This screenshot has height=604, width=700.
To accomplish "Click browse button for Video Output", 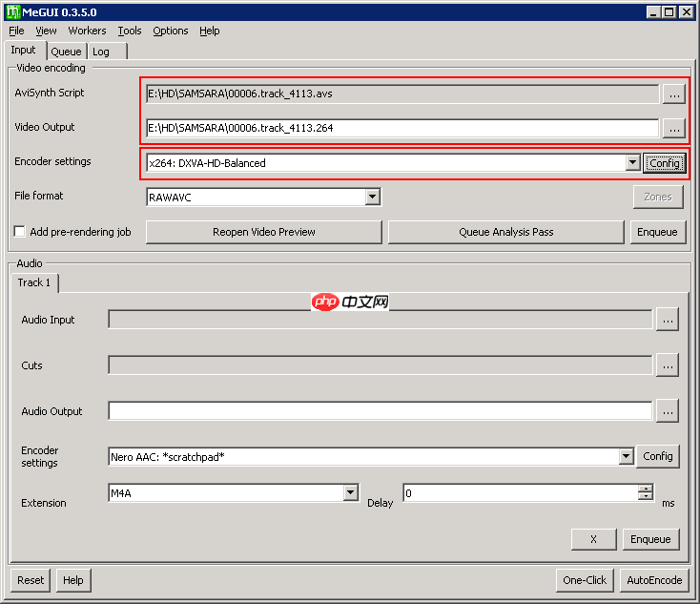I will coord(673,128).
